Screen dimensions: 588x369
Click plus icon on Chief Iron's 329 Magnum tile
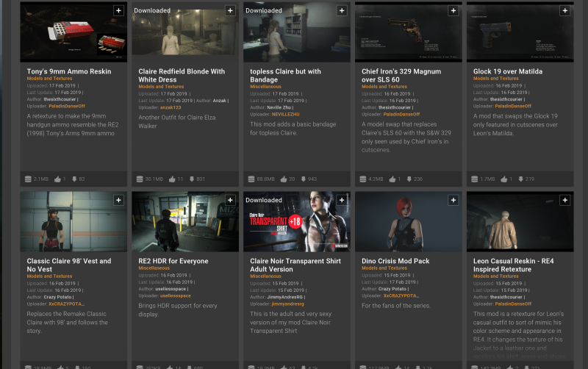point(453,10)
